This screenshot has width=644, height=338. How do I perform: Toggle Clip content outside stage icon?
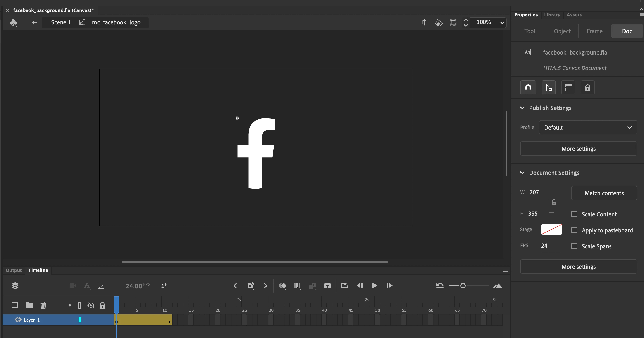point(453,22)
